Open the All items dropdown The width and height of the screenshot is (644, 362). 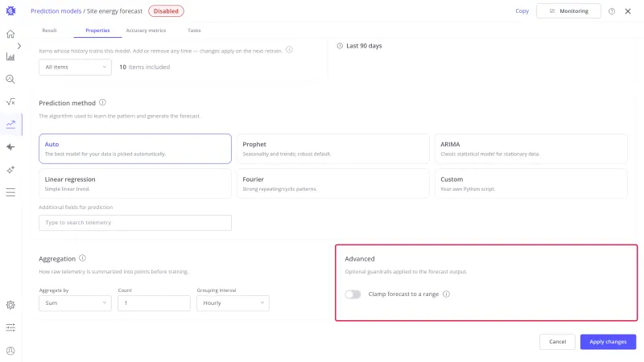click(75, 68)
